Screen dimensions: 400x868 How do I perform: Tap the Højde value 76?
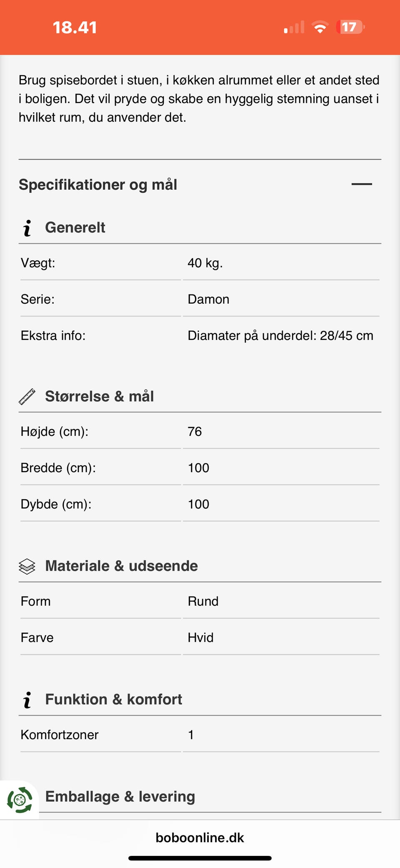(x=195, y=432)
